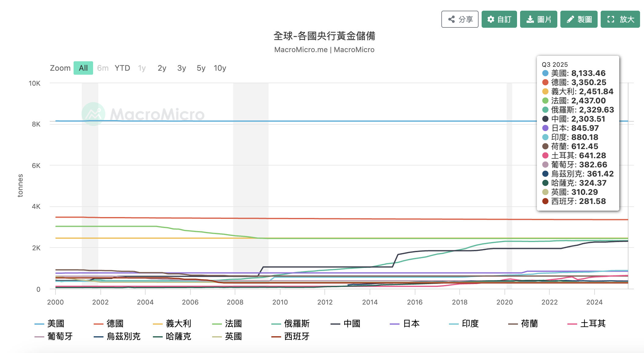The height and width of the screenshot is (353, 644).
Task: Click tooltip value 俄羅斯: 2,329.63
Action: pos(578,110)
